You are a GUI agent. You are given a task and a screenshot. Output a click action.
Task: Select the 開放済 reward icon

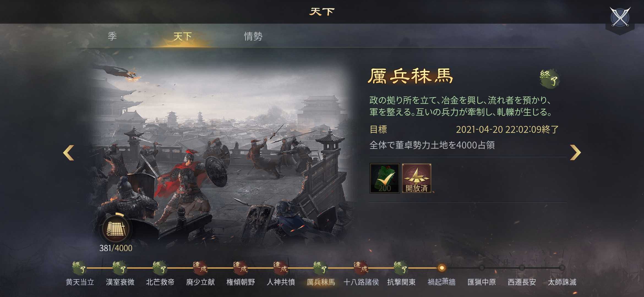[x=416, y=178]
